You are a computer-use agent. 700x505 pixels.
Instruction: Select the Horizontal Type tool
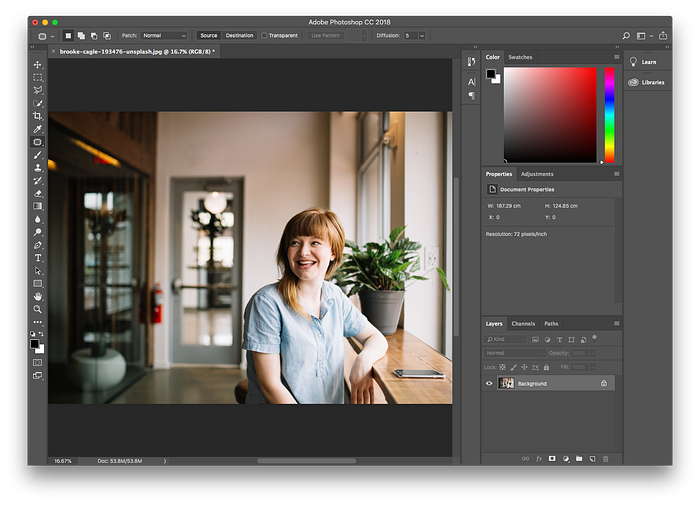point(38,258)
